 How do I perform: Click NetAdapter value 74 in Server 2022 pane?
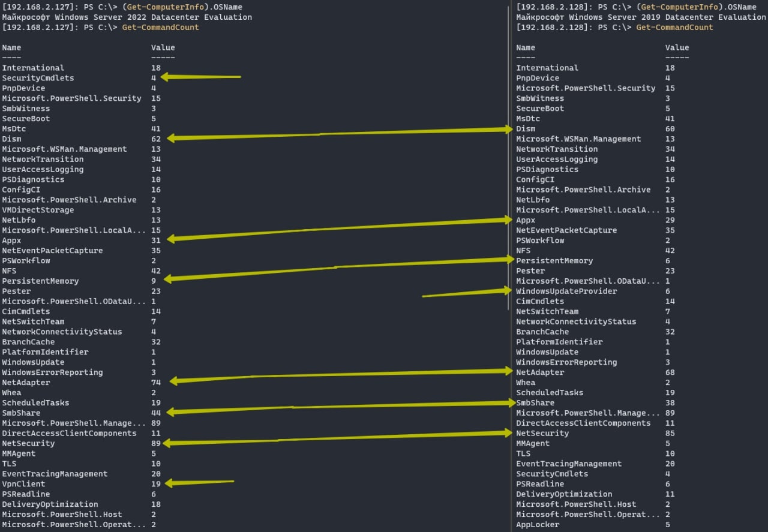click(x=156, y=383)
